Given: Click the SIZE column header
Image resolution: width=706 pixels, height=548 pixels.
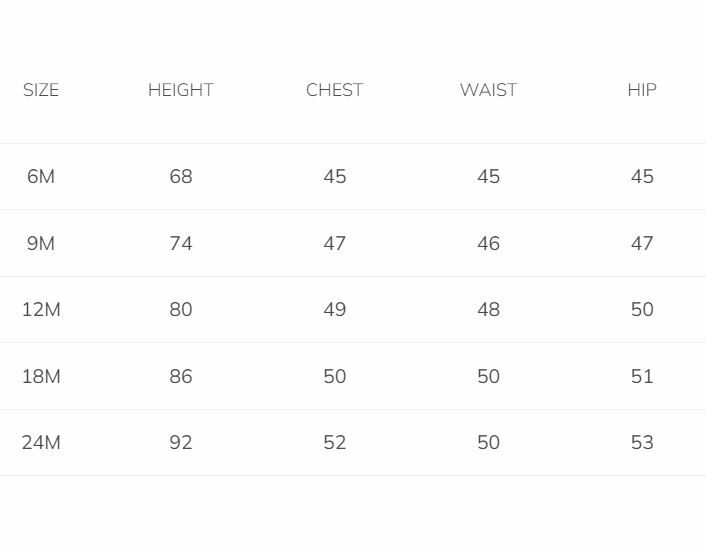Looking at the screenshot, I should pyautogui.click(x=41, y=90).
